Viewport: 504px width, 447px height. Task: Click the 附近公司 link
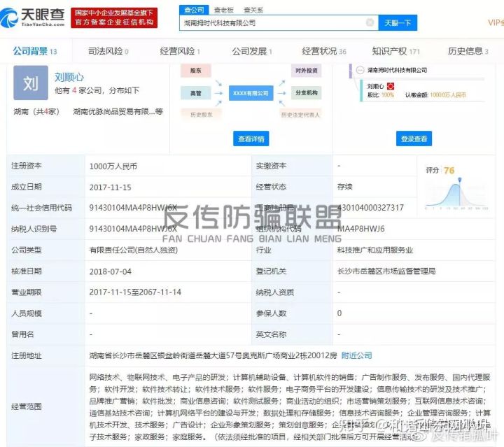pos(356,355)
